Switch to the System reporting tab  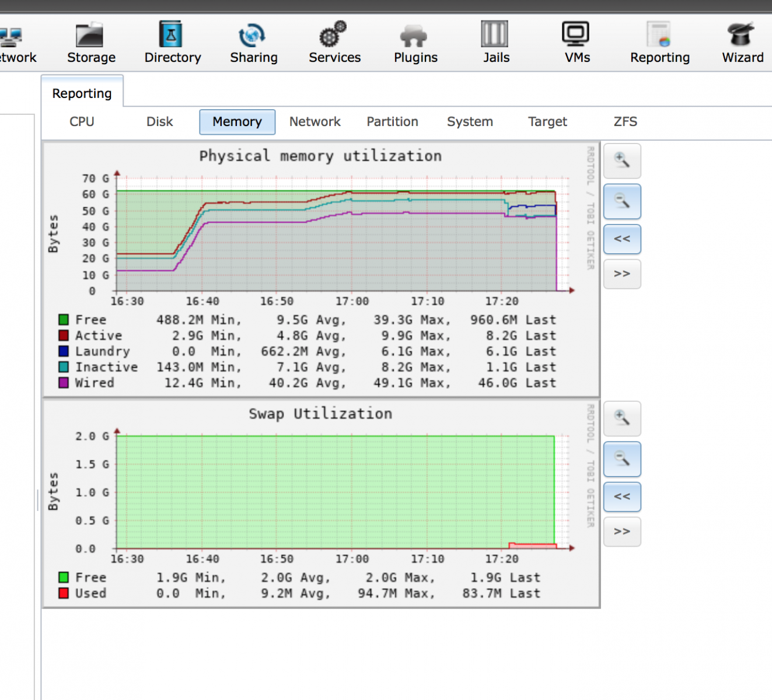[470, 122]
